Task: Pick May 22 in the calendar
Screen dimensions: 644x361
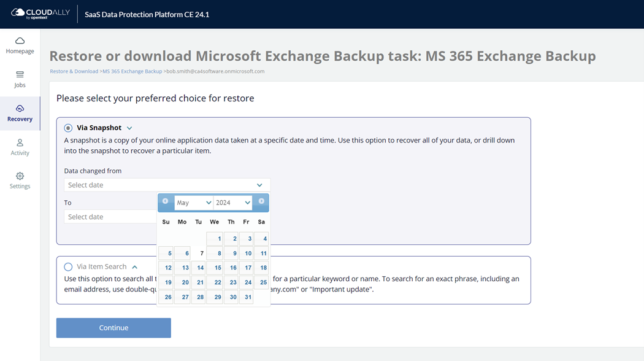Action: [215, 282]
